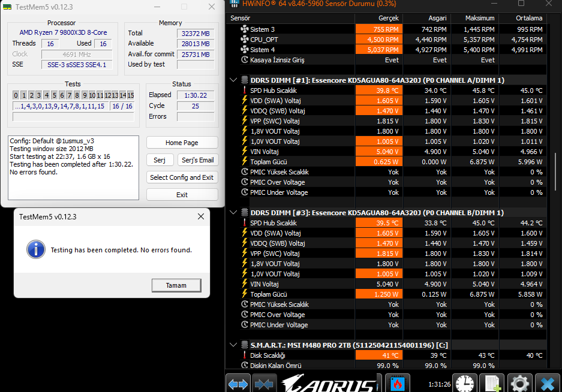Open the TestMem5 Home Page button

pos(182,143)
